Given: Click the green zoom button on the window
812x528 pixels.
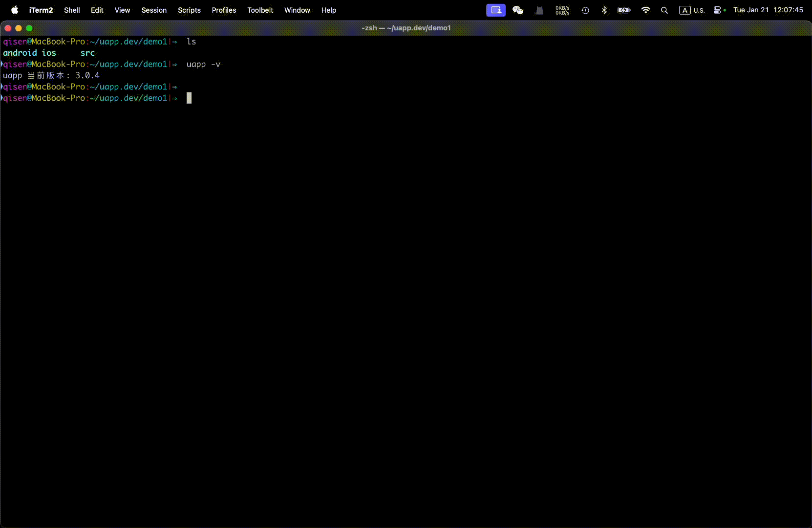Looking at the screenshot, I should (x=29, y=28).
